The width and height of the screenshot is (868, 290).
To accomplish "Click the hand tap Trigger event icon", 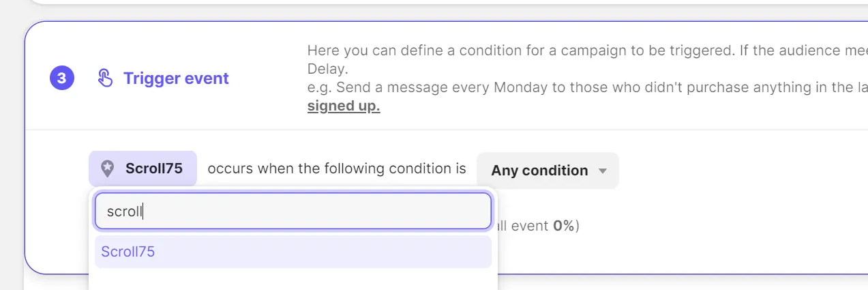I will point(104,78).
